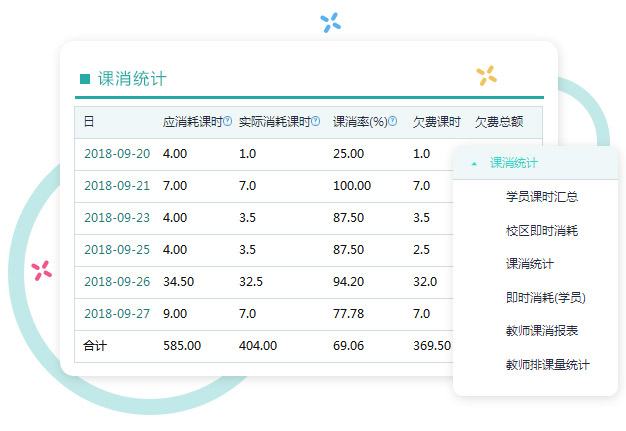Collapse the 课消统计 menu group arrow

click(474, 163)
